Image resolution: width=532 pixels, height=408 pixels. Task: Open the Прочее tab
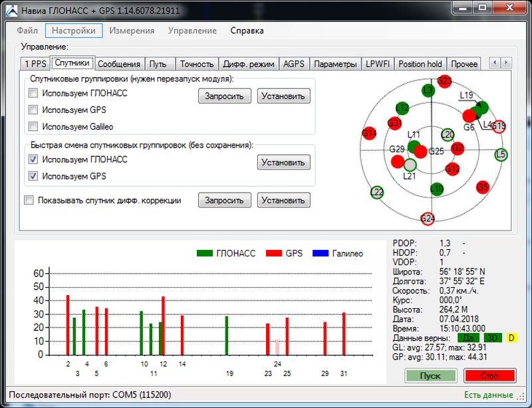(x=464, y=64)
